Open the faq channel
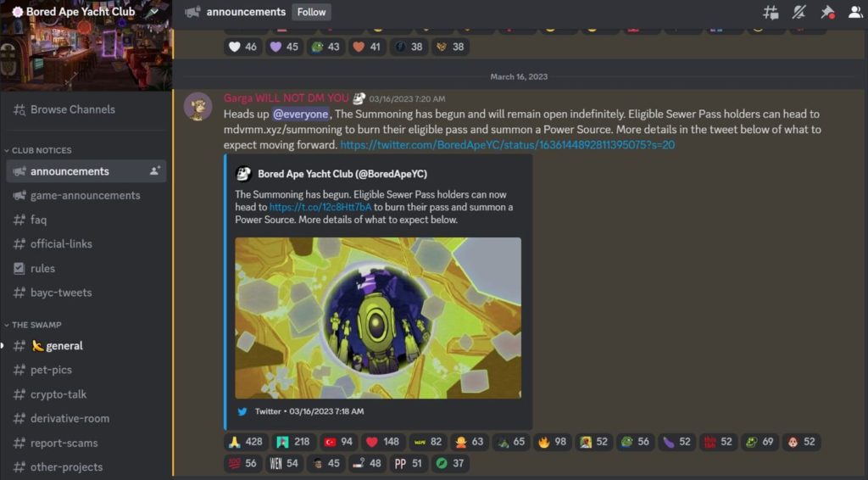This screenshot has height=480, width=868. tap(86, 220)
